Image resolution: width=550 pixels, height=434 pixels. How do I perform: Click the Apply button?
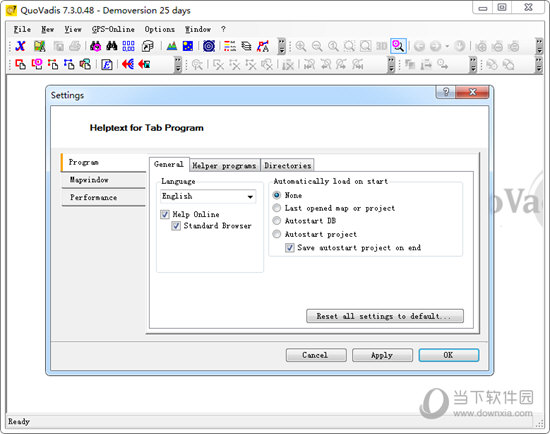pyautogui.click(x=382, y=355)
